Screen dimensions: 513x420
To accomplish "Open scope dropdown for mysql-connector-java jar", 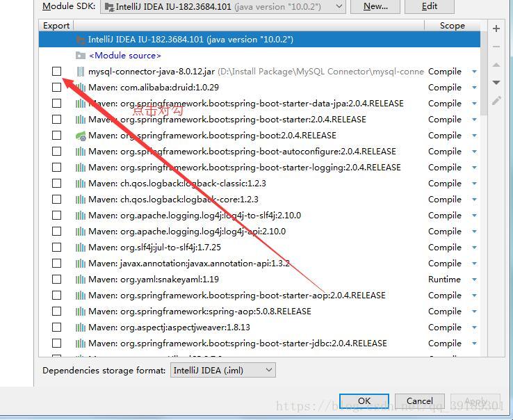I will pos(474,72).
